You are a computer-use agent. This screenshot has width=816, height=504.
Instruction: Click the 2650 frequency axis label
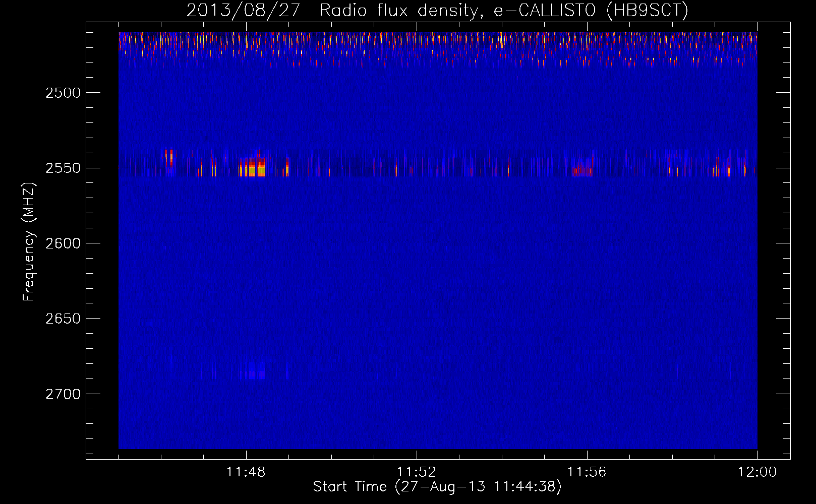point(63,319)
